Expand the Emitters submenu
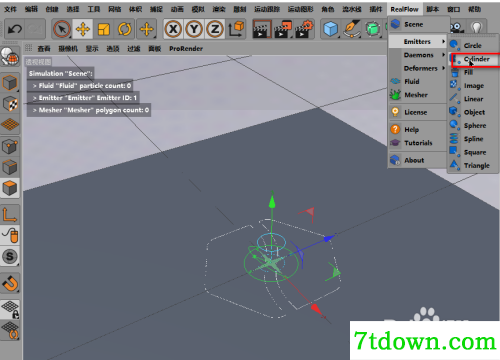Image resolution: width=500 pixels, height=360 pixels. [418, 42]
